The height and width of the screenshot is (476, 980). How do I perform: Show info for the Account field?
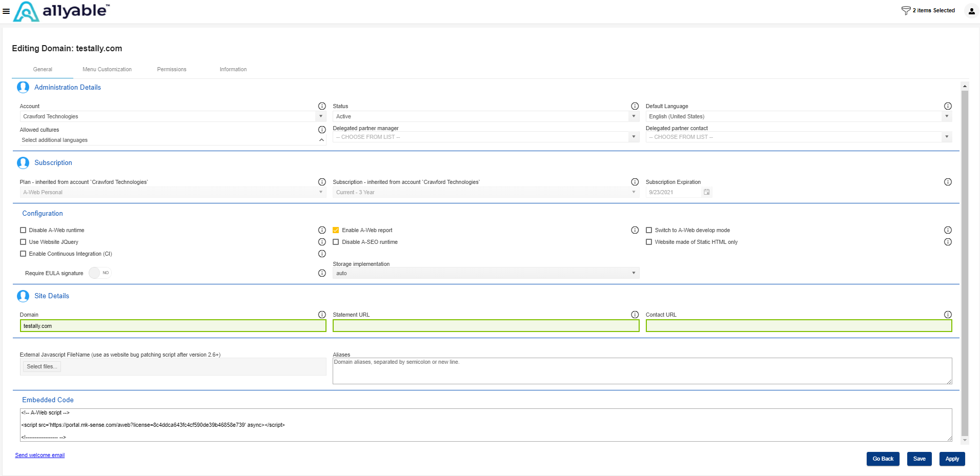(322, 106)
